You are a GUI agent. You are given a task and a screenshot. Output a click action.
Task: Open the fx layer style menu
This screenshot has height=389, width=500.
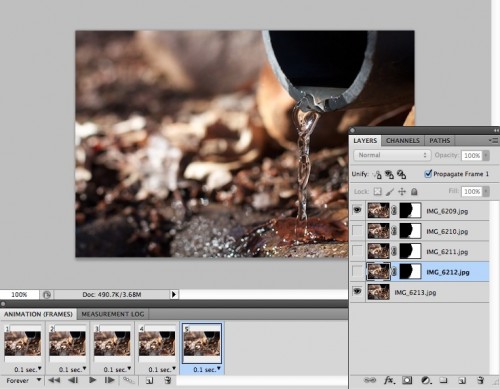point(389,380)
